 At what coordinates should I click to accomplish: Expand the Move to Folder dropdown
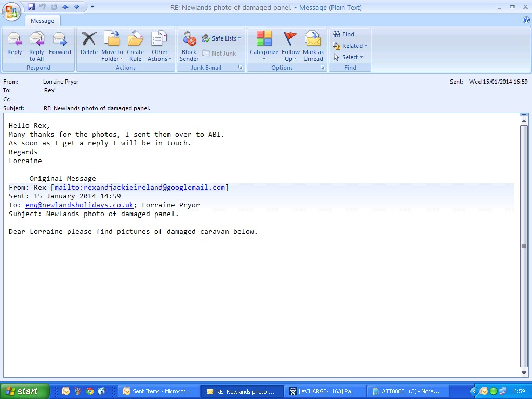pyautogui.click(x=112, y=56)
